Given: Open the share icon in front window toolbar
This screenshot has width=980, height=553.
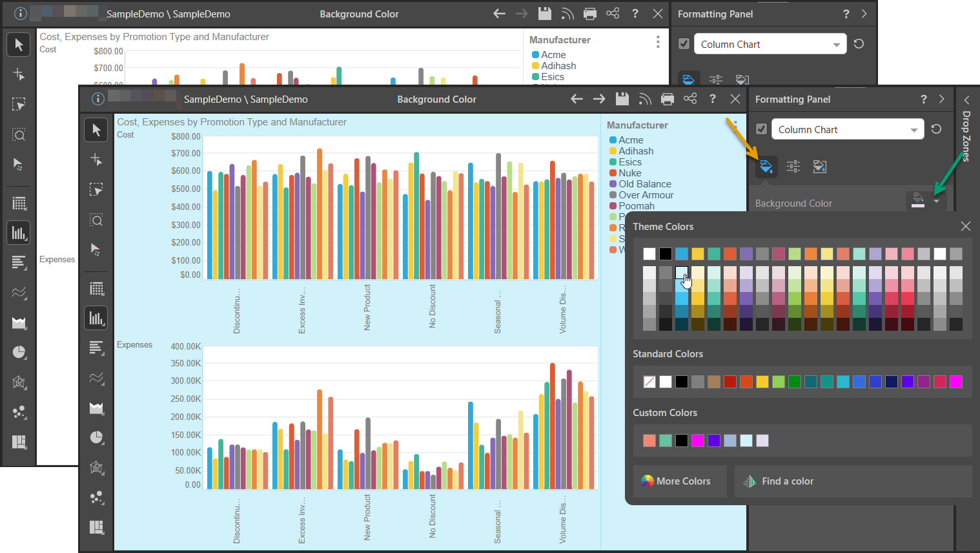Looking at the screenshot, I should point(690,99).
